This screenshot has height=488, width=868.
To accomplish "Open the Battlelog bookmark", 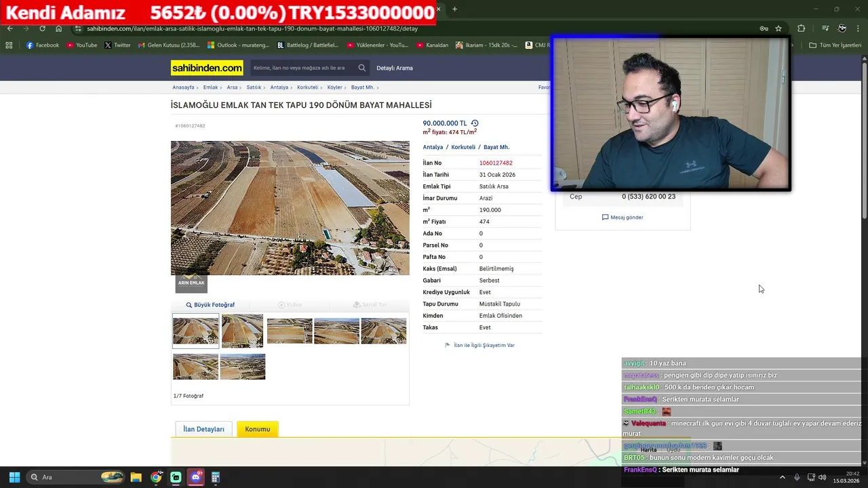I will pyautogui.click(x=308, y=45).
